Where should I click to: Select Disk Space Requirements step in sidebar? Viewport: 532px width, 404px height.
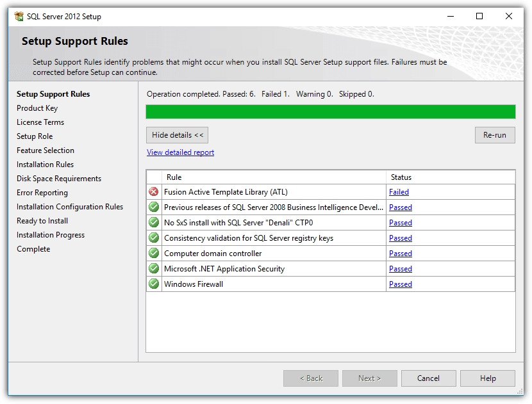(59, 179)
